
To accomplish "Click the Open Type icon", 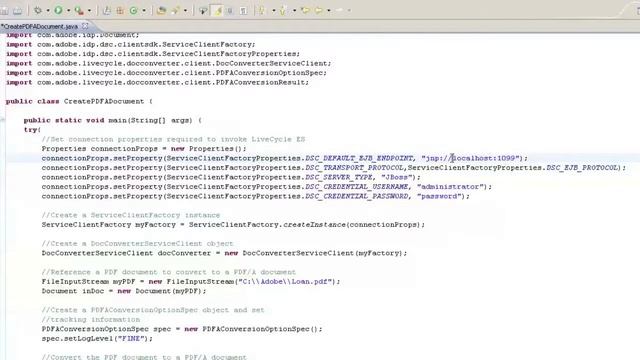I will pyautogui.click(x=161, y=11).
